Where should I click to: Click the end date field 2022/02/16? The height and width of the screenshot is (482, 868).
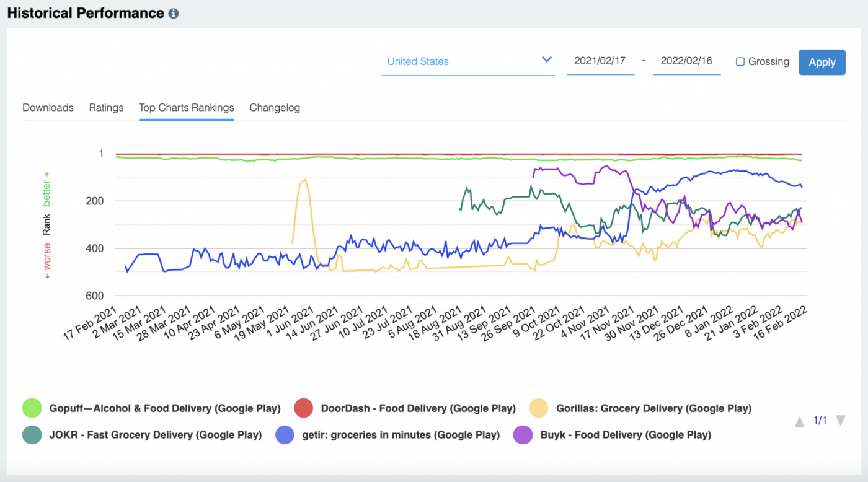(x=686, y=61)
